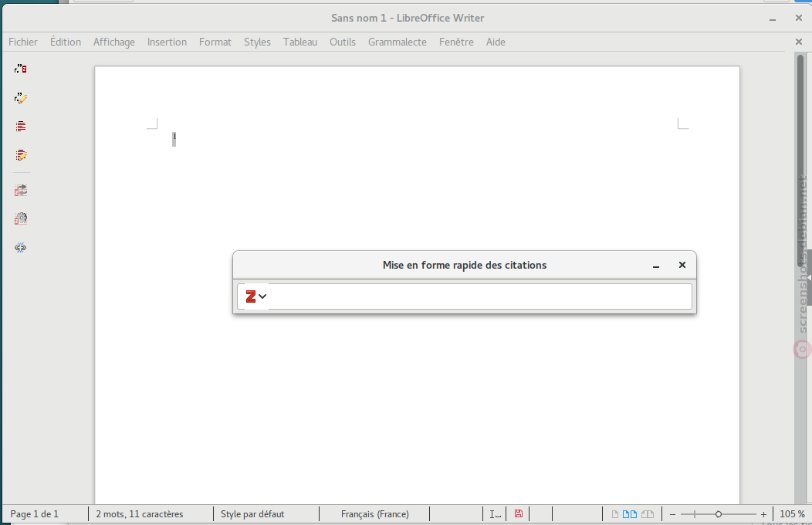Open Zotero document preferences gear icon

21,218
